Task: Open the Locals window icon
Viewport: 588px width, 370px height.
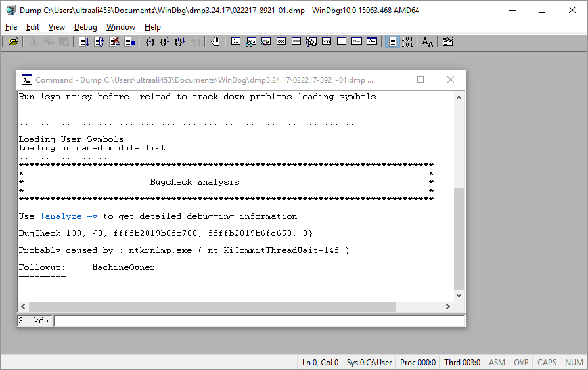Action: pos(266,41)
